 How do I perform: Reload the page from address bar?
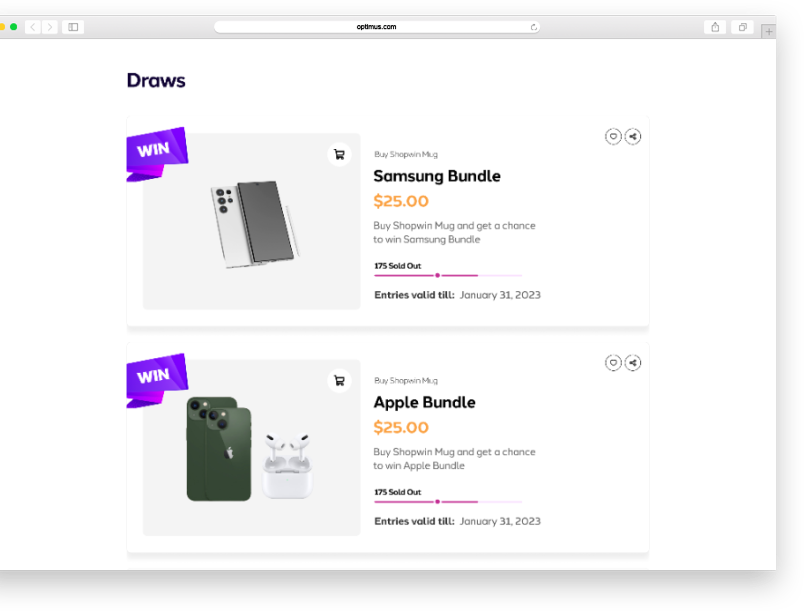click(x=533, y=27)
